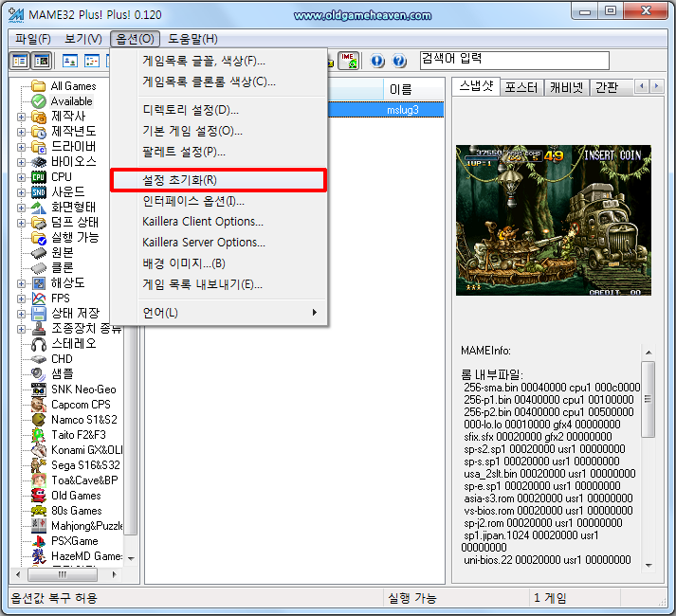Click the tab strip left scroll arrow
This screenshot has height=616, width=676.
642,86
